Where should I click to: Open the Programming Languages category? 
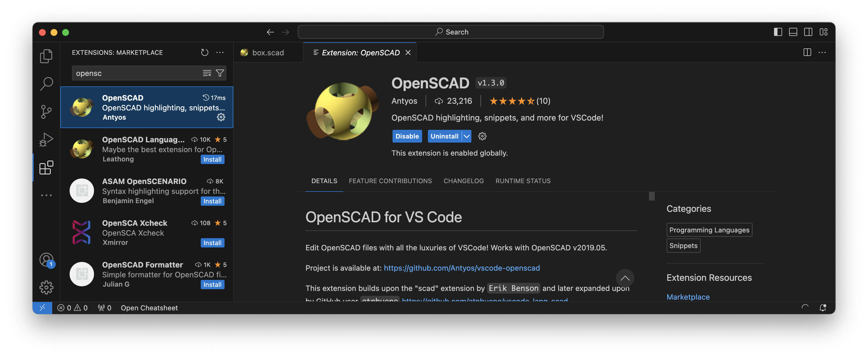[709, 230]
